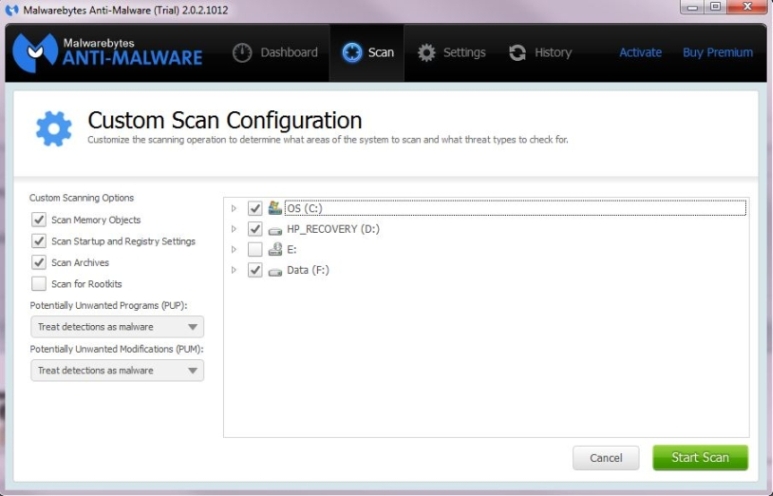This screenshot has width=773, height=496.
Task: Enable the Scan for Rootkits checkbox
Action: [38, 283]
